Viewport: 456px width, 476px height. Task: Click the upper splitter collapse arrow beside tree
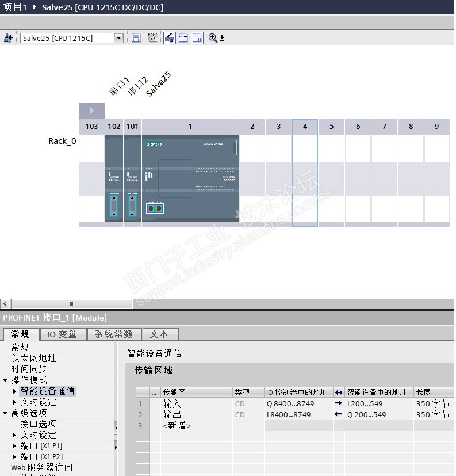[116, 428]
